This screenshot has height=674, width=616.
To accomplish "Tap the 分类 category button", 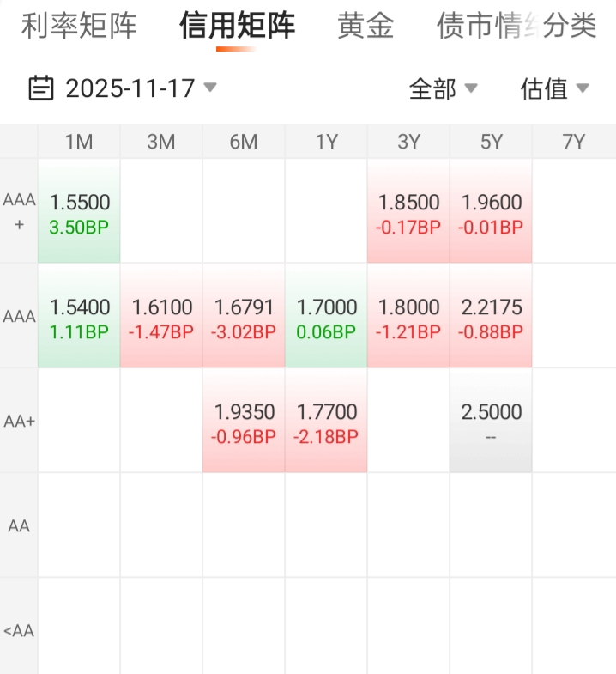I will (x=570, y=27).
